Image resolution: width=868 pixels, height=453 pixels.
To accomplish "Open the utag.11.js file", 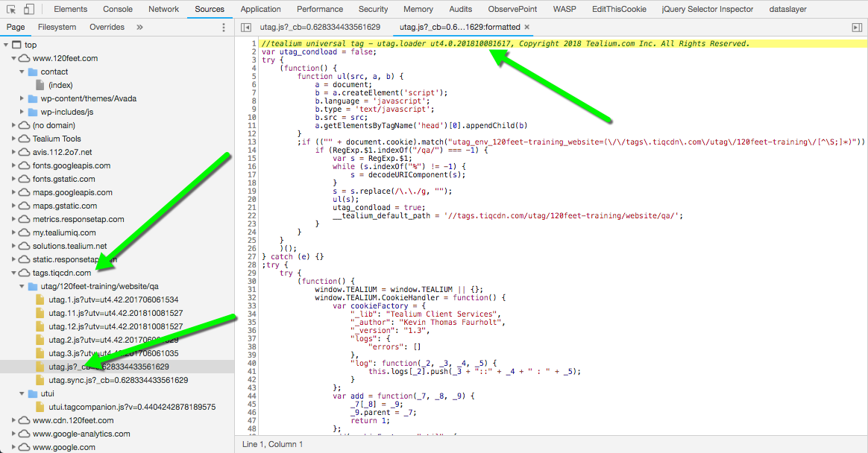I will coord(116,313).
